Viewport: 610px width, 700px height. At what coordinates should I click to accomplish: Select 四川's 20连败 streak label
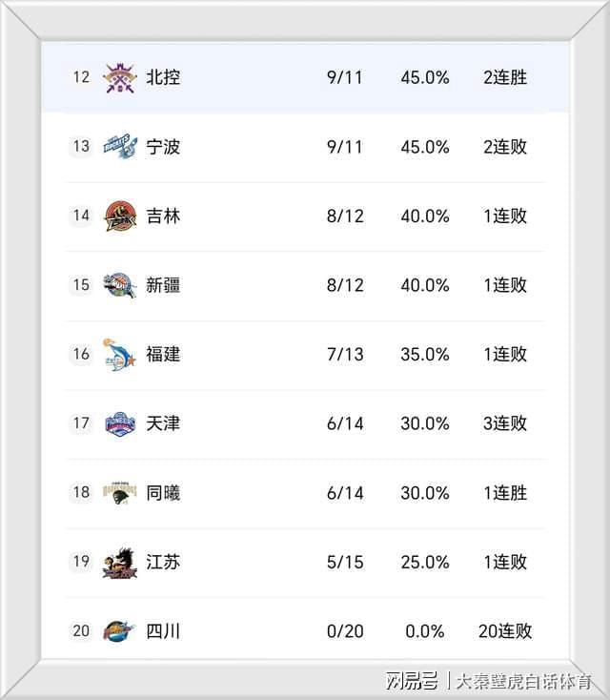coord(504,631)
